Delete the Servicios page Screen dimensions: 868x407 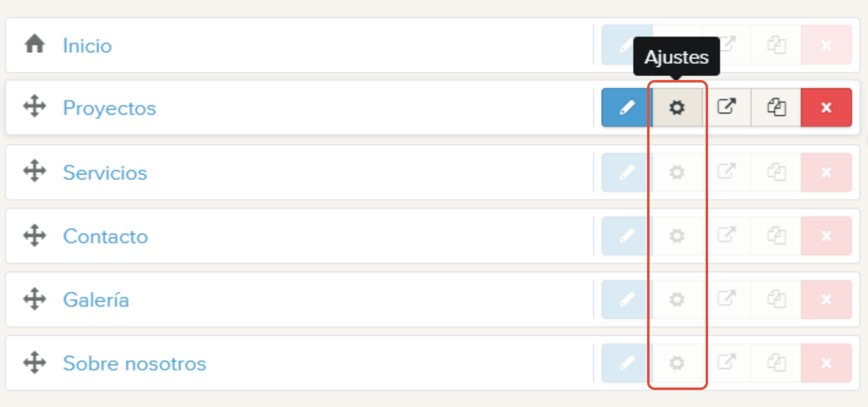click(x=826, y=173)
